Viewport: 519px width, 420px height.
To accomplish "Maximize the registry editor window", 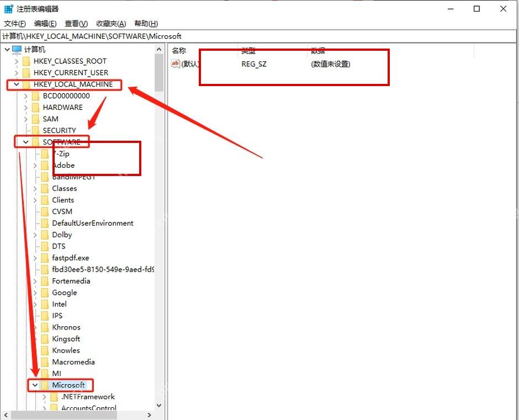I will 476,9.
